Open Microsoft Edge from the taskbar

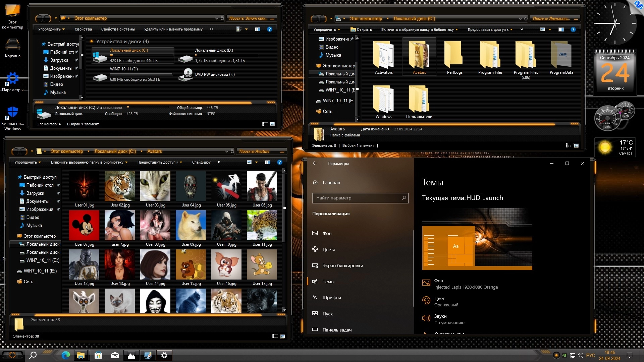[x=65, y=355]
